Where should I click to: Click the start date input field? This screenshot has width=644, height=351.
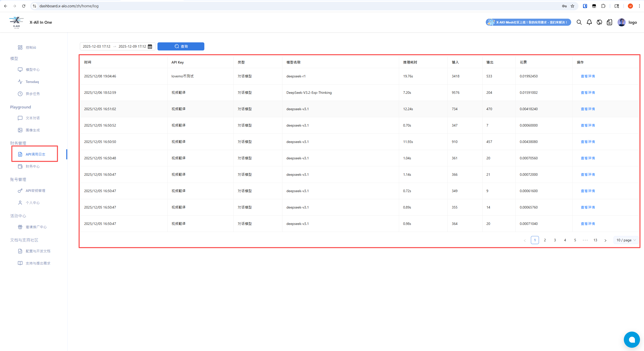(97, 46)
